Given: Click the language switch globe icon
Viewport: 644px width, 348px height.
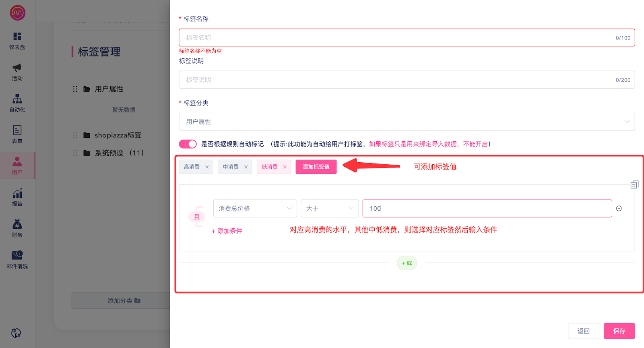Looking at the screenshot, I should (x=16, y=333).
